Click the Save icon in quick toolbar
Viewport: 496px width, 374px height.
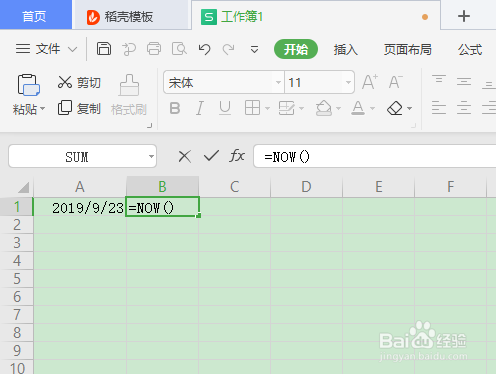click(x=104, y=49)
